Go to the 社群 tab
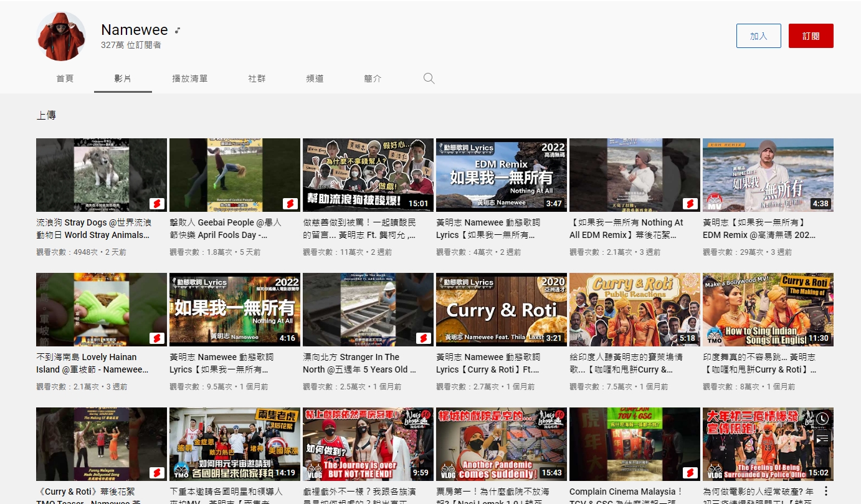 pos(257,78)
